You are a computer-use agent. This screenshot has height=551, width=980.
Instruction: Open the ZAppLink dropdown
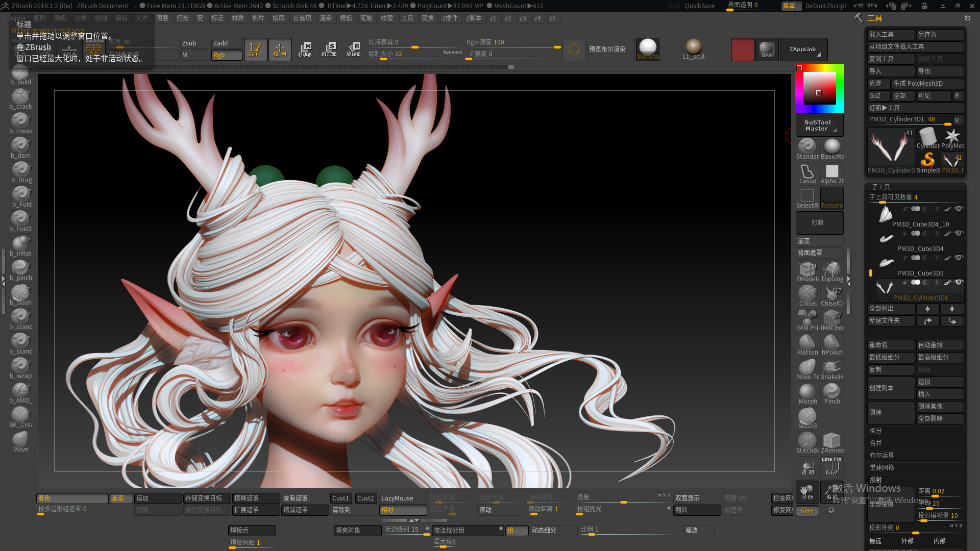click(x=803, y=49)
